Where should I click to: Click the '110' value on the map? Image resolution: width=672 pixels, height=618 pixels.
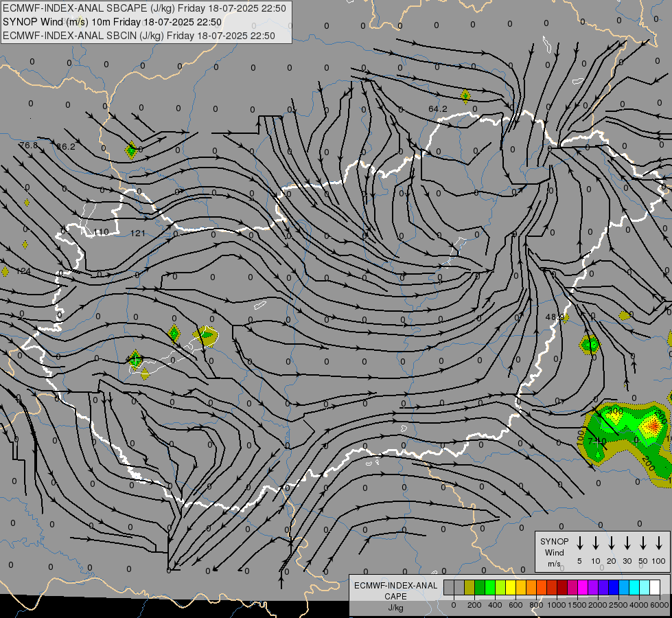click(101, 232)
